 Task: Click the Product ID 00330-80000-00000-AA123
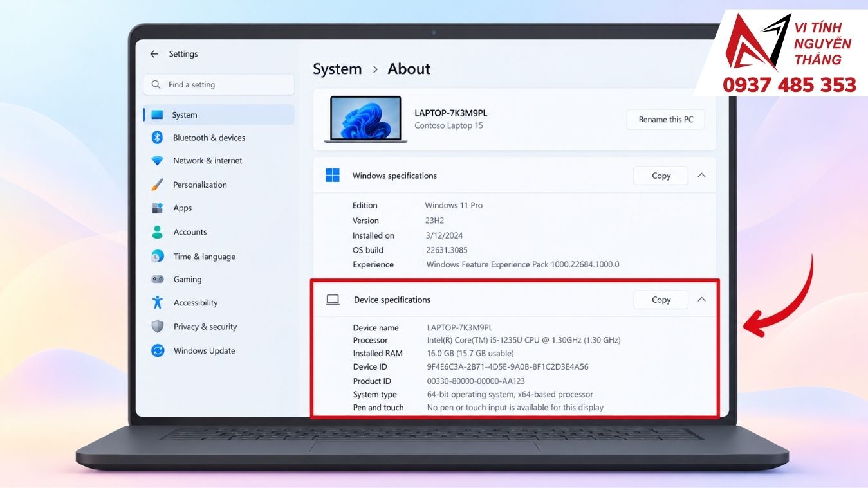[476, 381]
